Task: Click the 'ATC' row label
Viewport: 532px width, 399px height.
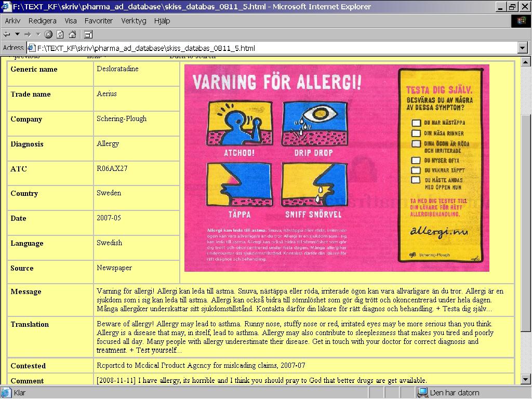Action: pos(19,169)
